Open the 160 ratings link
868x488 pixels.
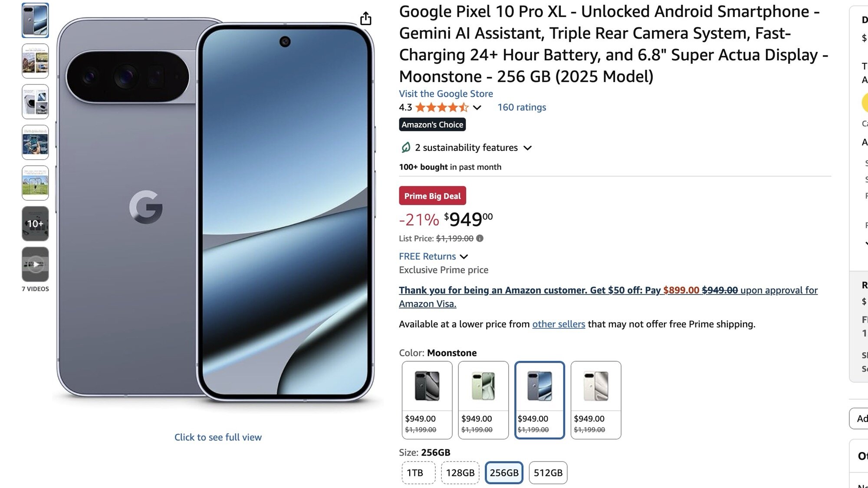521,107
